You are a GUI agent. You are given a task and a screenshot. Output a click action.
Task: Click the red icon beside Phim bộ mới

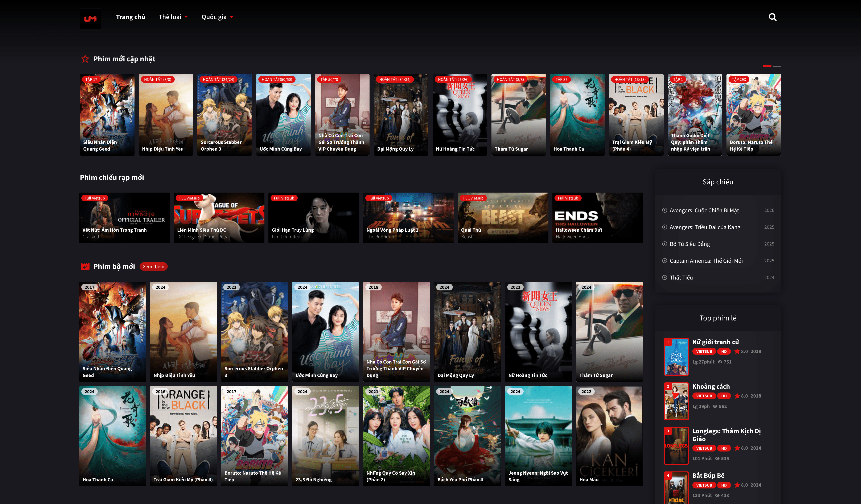point(85,266)
